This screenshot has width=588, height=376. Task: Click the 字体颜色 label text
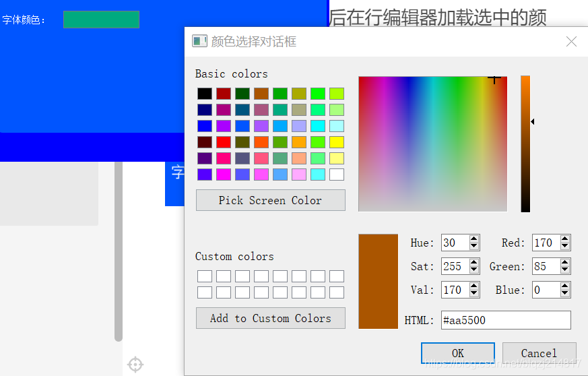tap(24, 20)
